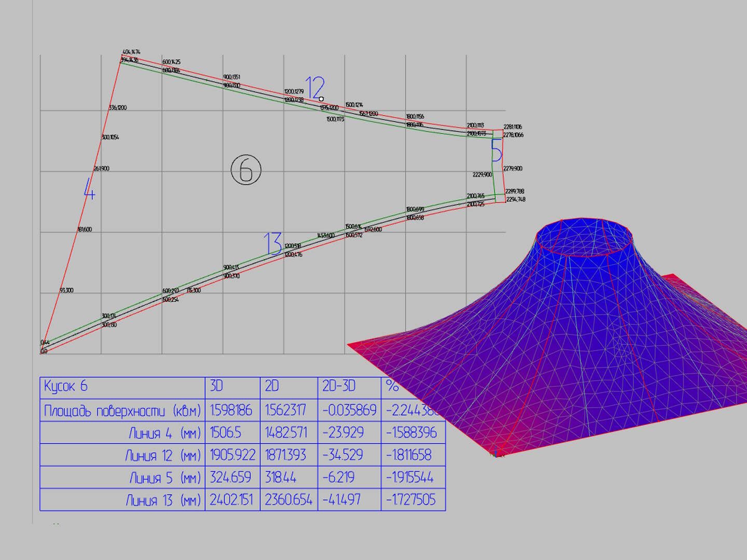Click the circled number 6 piece label
The width and height of the screenshot is (747, 560).
click(x=246, y=170)
